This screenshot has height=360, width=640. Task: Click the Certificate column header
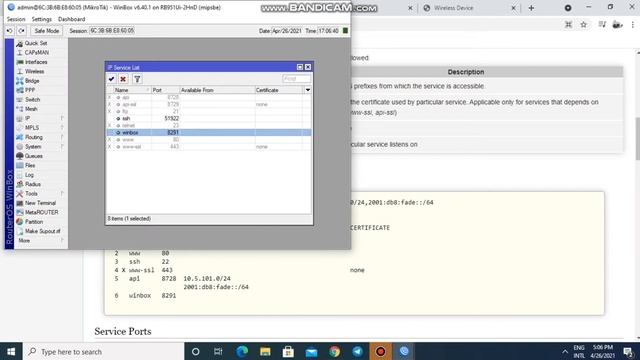(279, 90)
